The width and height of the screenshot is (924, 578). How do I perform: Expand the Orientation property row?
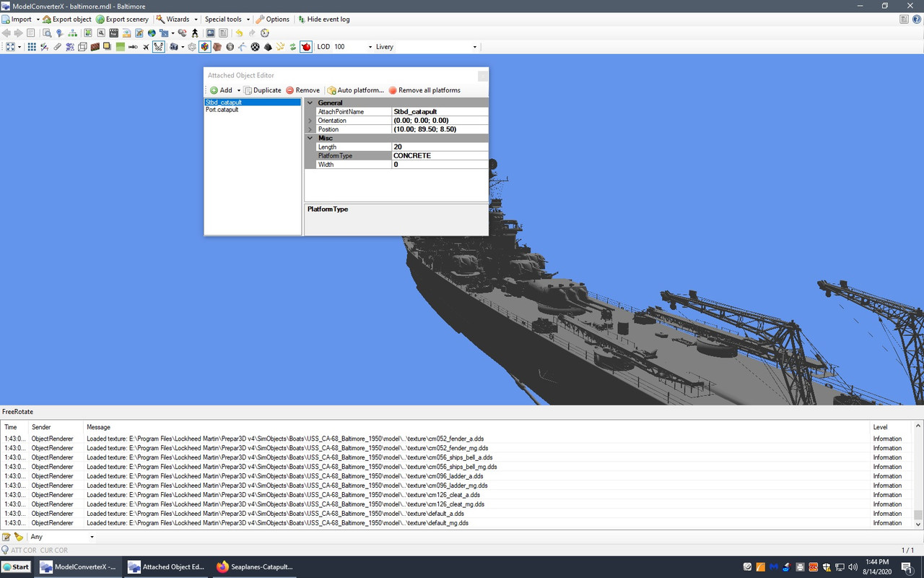310,121
